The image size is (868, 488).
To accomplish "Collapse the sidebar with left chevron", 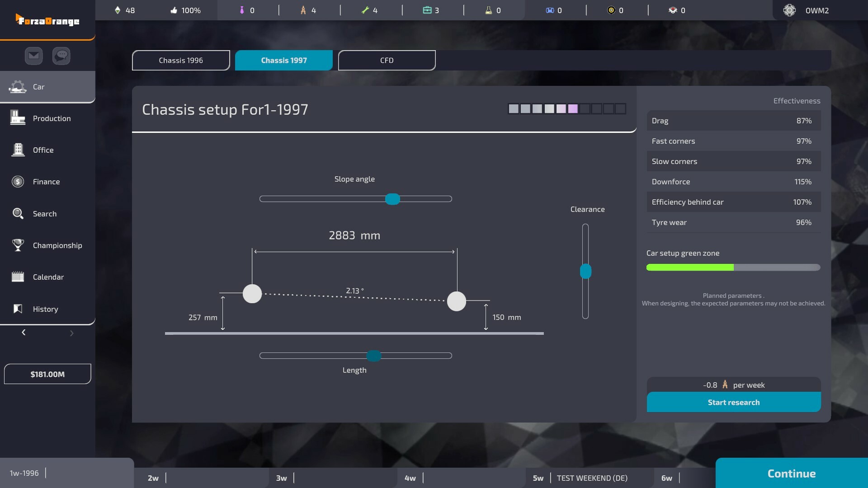I will (x=24, y=333).
